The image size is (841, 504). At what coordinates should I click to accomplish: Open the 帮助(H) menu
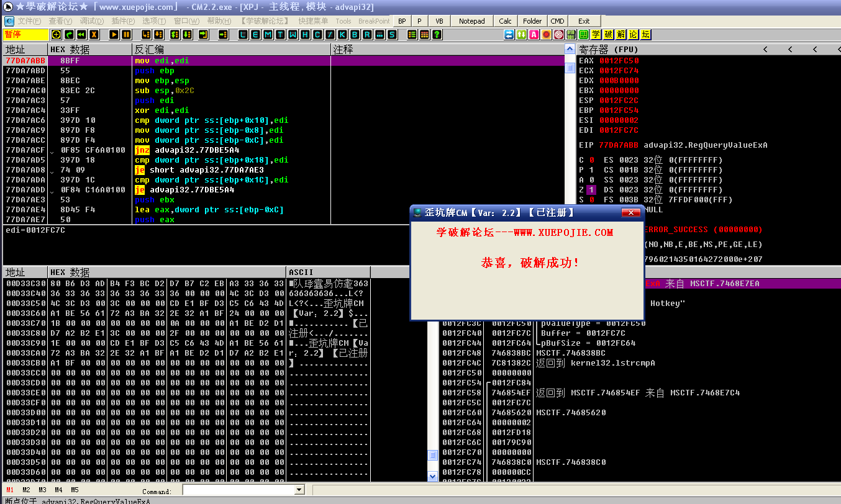[x=219, y=21]
